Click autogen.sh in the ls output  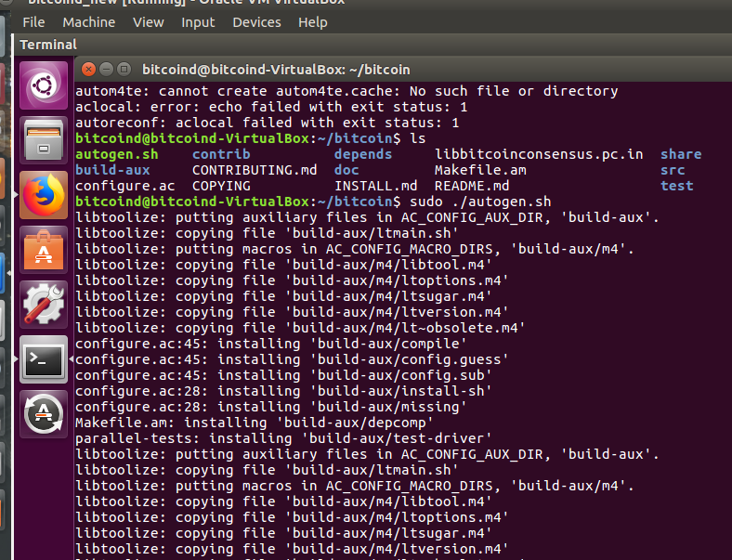point(117,154)
